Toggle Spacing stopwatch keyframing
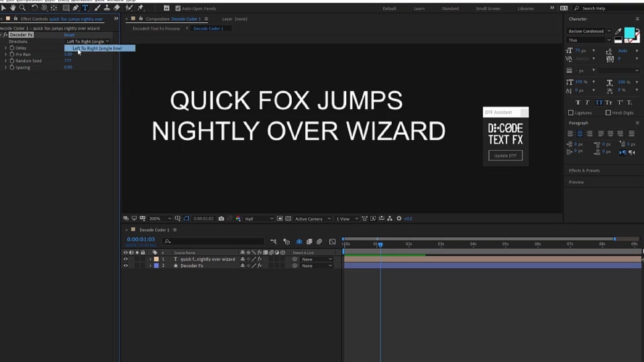 [x=11, y=67]
